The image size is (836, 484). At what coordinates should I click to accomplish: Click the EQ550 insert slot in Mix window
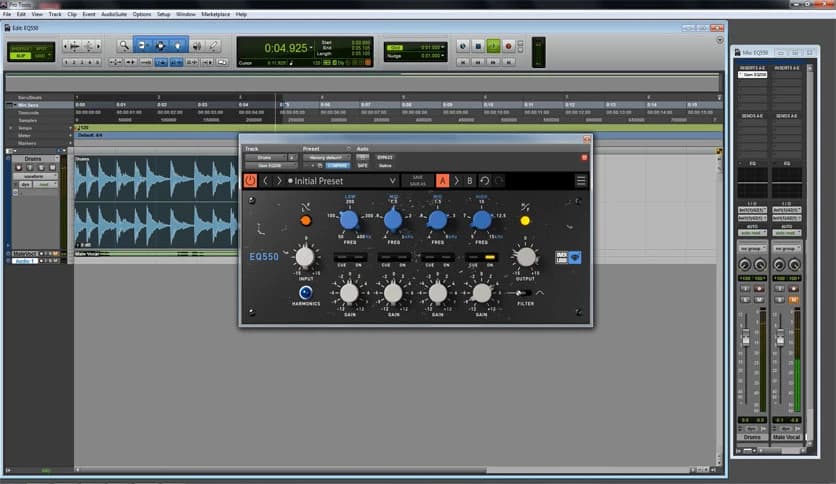click(x=752, y=75)
